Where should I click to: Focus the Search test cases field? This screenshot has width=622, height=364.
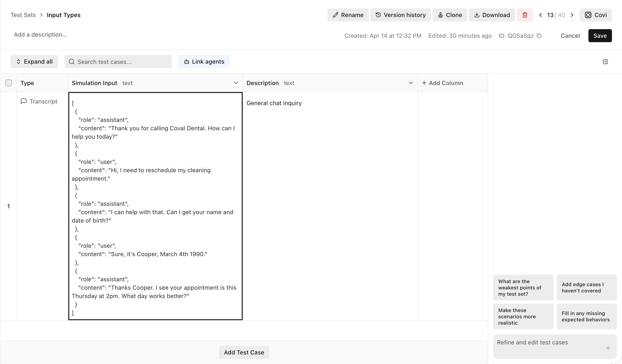pos(118,62)
